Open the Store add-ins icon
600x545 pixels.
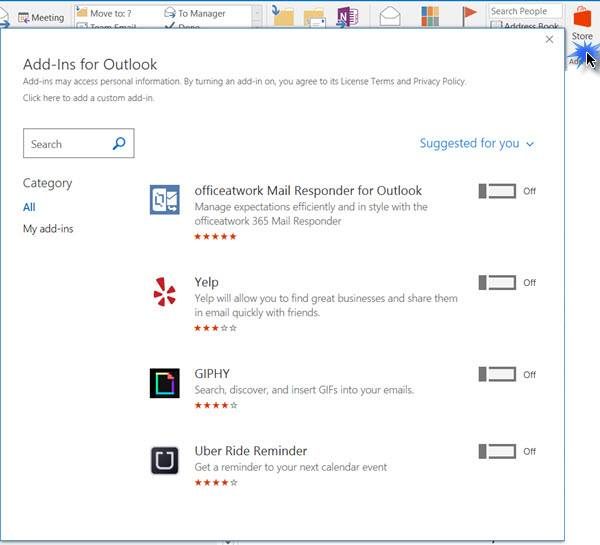[x=582, y=18]
